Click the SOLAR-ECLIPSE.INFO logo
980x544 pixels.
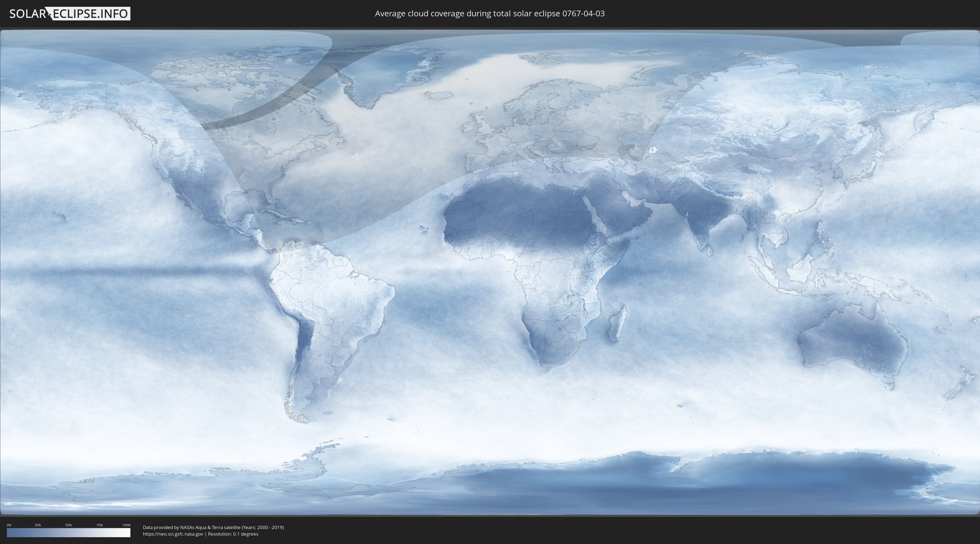(x=70, y=14)
